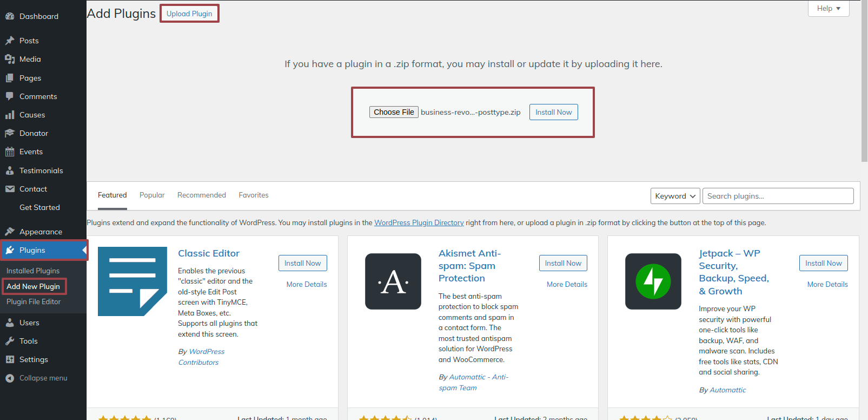Install the Classic Editor plugin
Screen dimensions: 868x420
[x=303, y=263]
